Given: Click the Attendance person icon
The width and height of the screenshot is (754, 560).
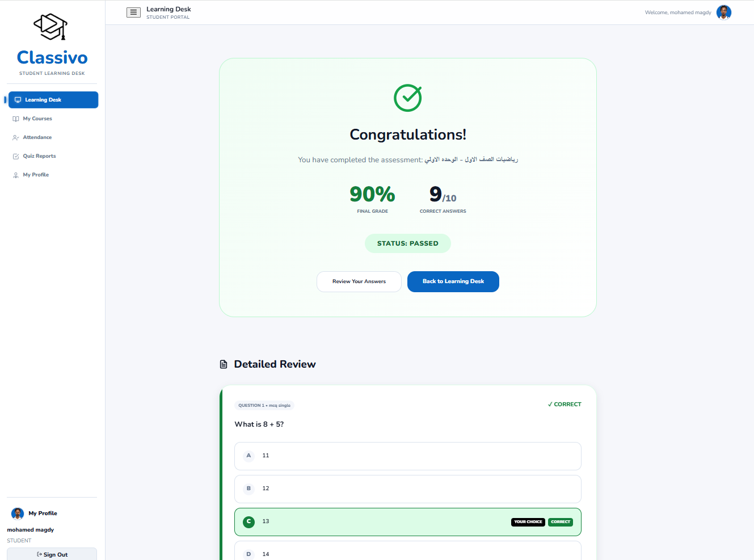Looking at the screenshot, I should pyautogui.click(x=16, y=137).
